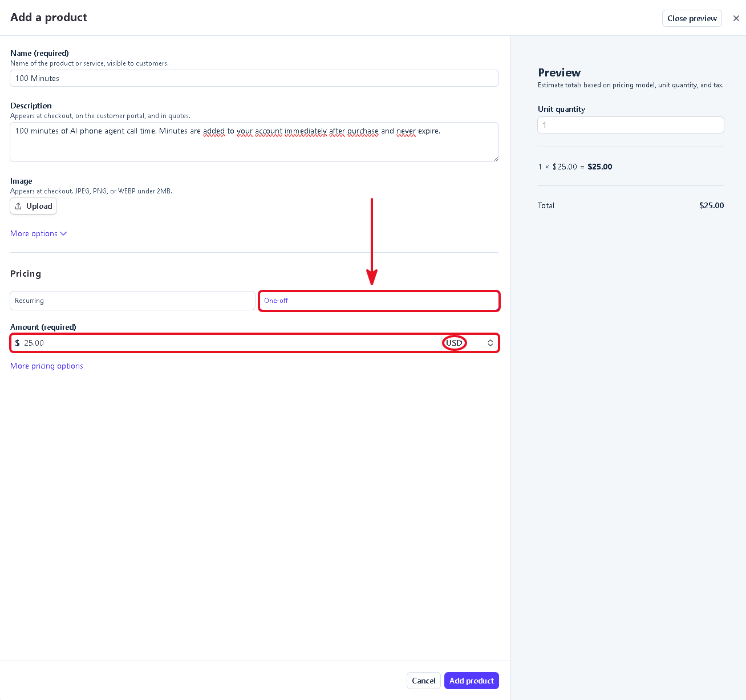Screen dimensions: 746x700
Task: Edit the Unit quantity field
Action: coord(631,125)
